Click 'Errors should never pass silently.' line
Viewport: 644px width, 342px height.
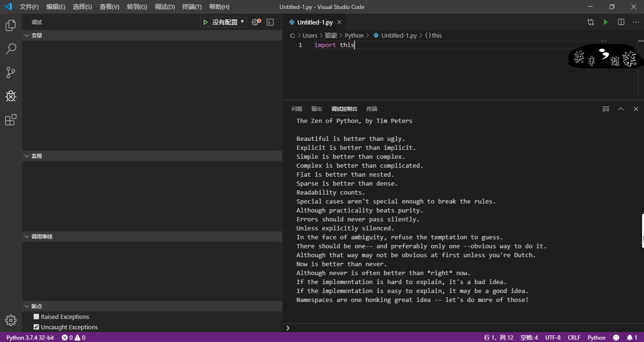tap(358, 219)
